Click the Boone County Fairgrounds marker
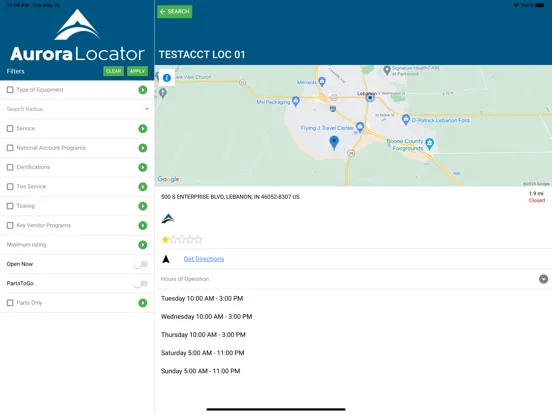The image size is (552, 414). pos(429,144)
